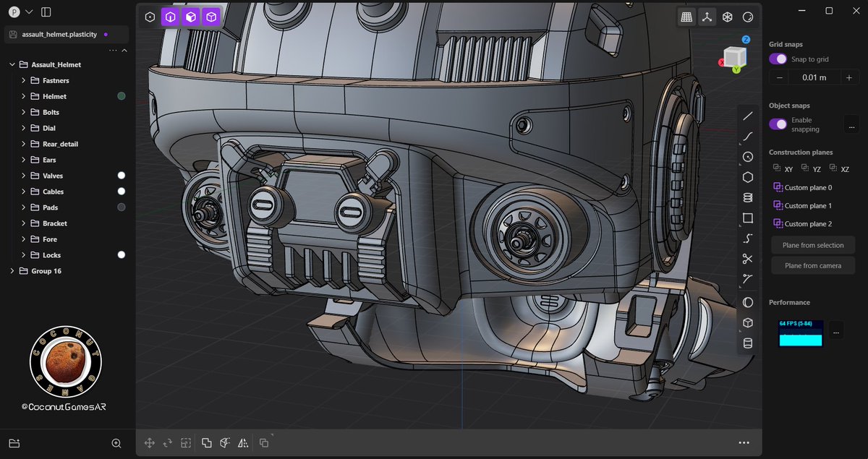Select the Trim scissors tool
This screenshot has width=868, height=459.
(x=748, y=259)
